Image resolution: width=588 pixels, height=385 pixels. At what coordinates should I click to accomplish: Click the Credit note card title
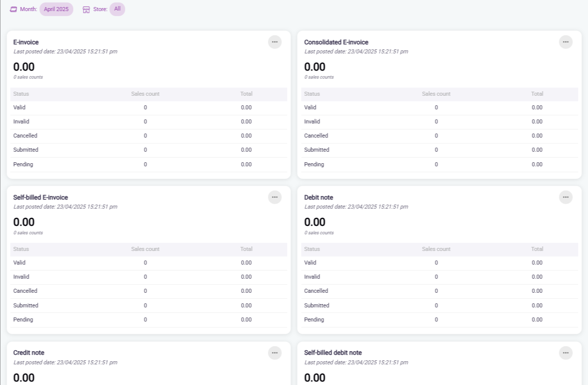coord(29,353)
